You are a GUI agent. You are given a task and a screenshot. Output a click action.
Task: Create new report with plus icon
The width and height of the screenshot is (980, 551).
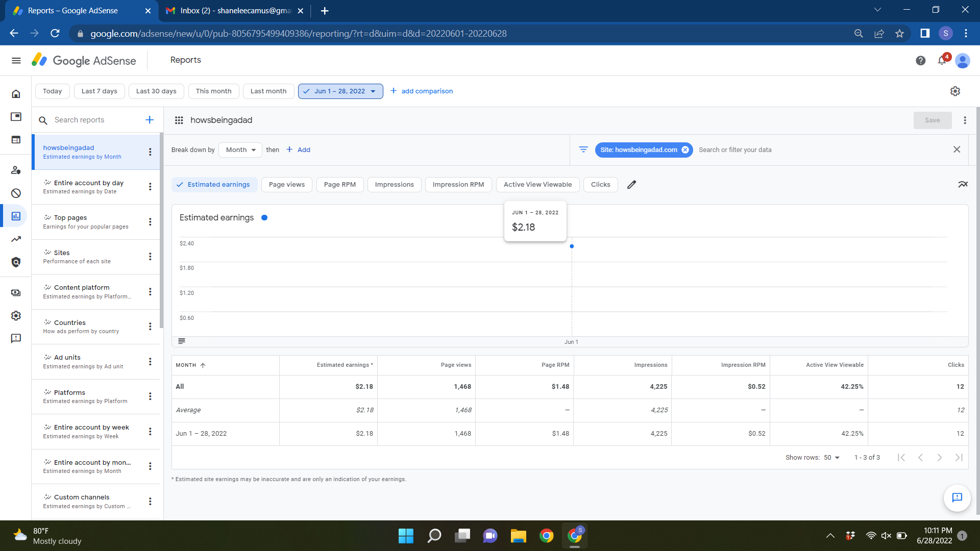click(150, 120)
